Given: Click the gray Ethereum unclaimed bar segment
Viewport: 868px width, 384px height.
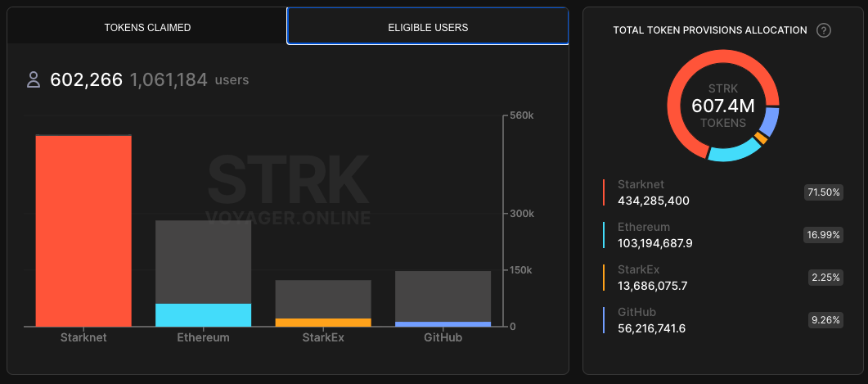Looking at the screenshot, I should [203, 262].
